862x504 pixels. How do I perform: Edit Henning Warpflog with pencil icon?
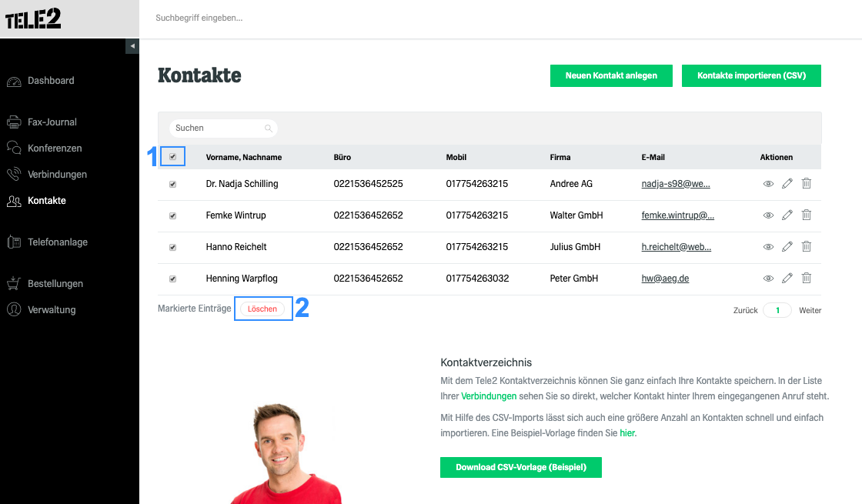(x=787, y=278)
